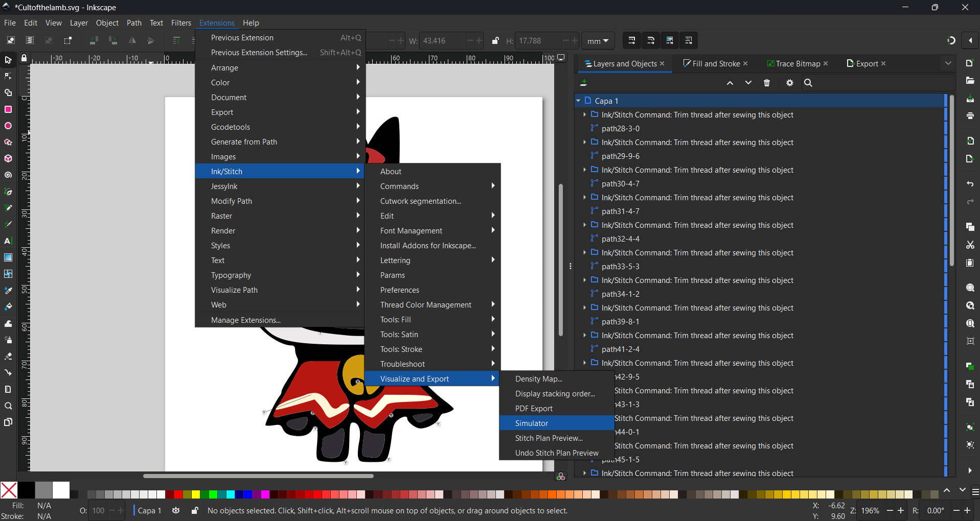Select the Pages tool
980x521 pixels.
[8, 422]
